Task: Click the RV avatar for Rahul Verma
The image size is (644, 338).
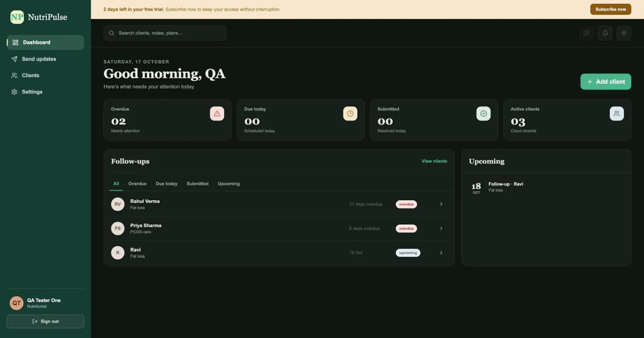Action: 118,204
